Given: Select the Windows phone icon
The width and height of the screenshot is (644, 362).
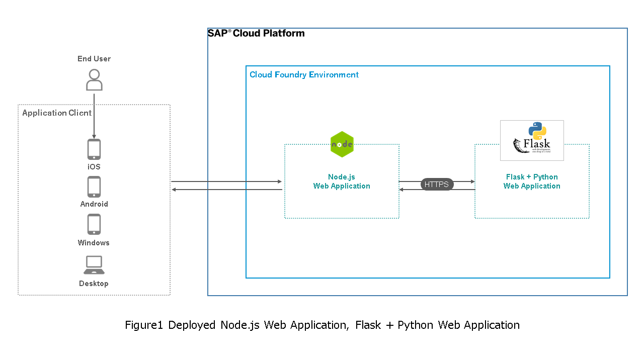Looking at the screenshot, I should pyautogui.click(x=94, y=225).
